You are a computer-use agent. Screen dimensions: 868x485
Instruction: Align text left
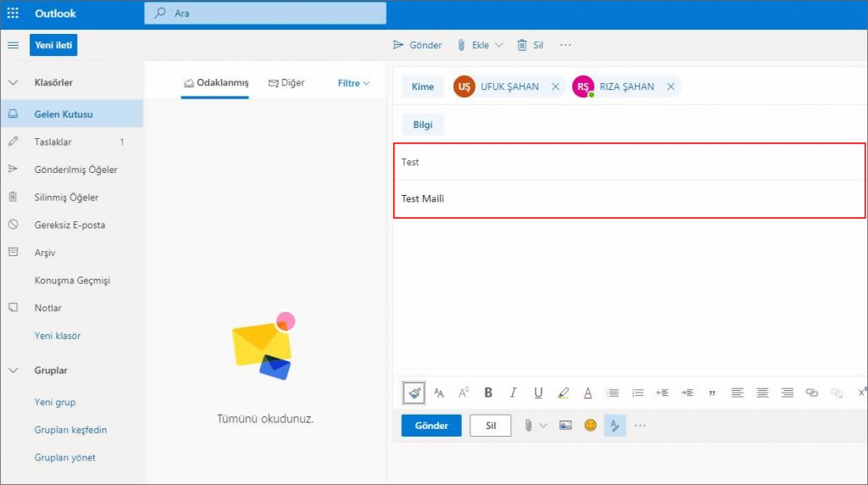pyautogui.click(x=737, y=393)
